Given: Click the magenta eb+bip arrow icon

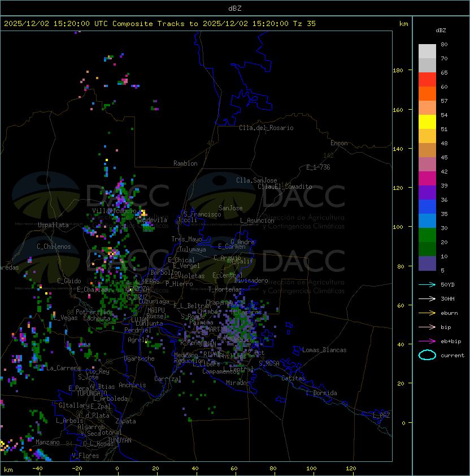Looking at the screenshot, I should click(427, 341).
